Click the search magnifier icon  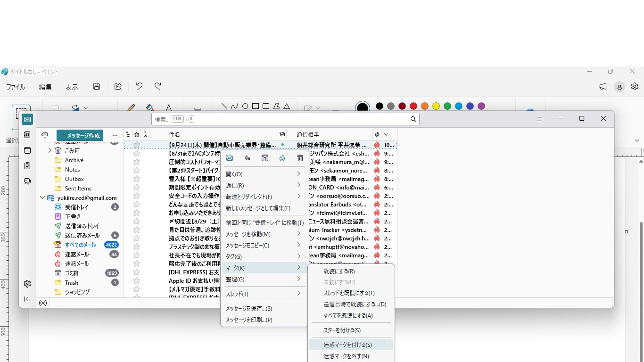tap(413, 119)
